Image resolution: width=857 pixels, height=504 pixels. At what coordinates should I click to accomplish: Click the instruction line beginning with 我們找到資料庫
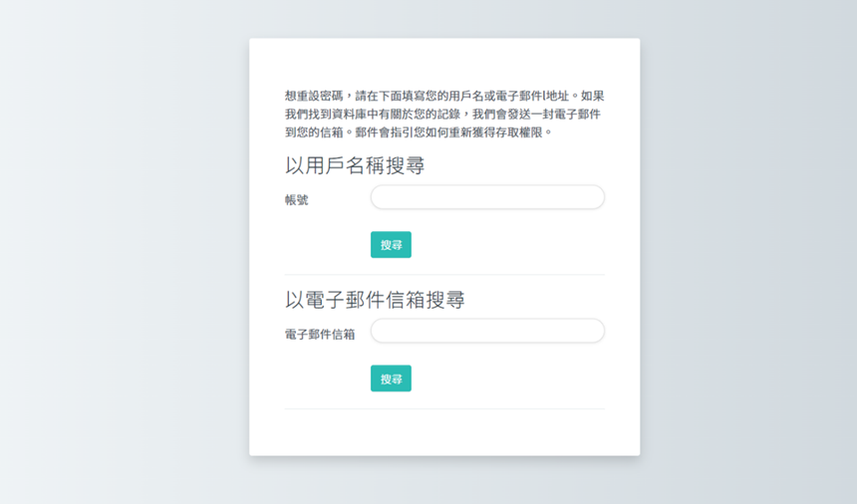442,115
